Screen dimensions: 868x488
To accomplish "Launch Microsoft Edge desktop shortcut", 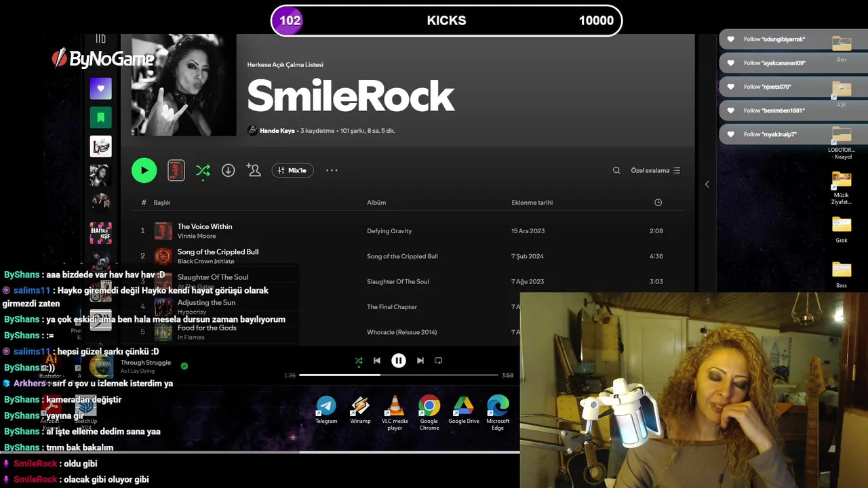I will tap(498, 413).
